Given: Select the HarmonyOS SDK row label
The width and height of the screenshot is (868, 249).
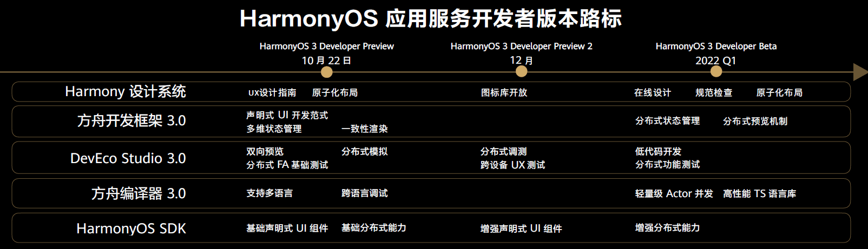Looking at the screenshot, I should [x=131, y=228].
